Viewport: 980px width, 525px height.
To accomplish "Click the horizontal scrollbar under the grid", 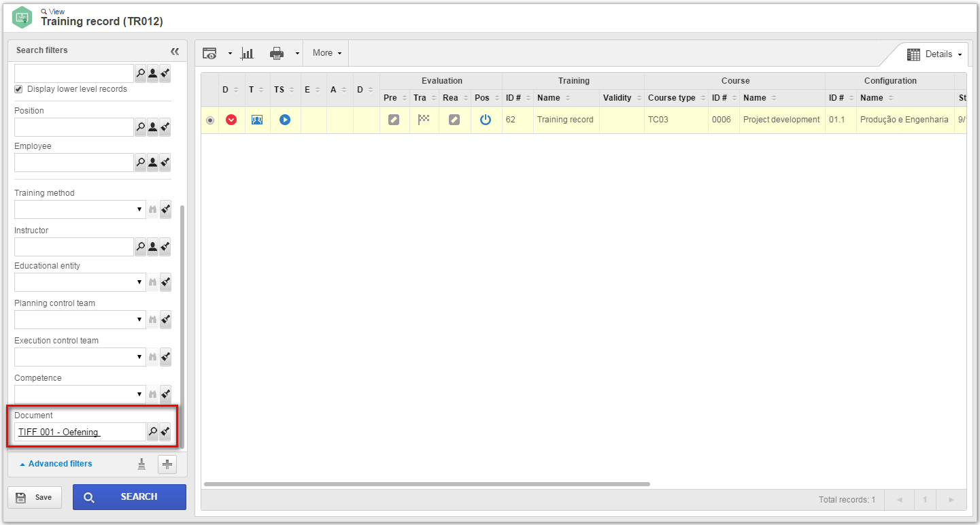I will point(427,484).
